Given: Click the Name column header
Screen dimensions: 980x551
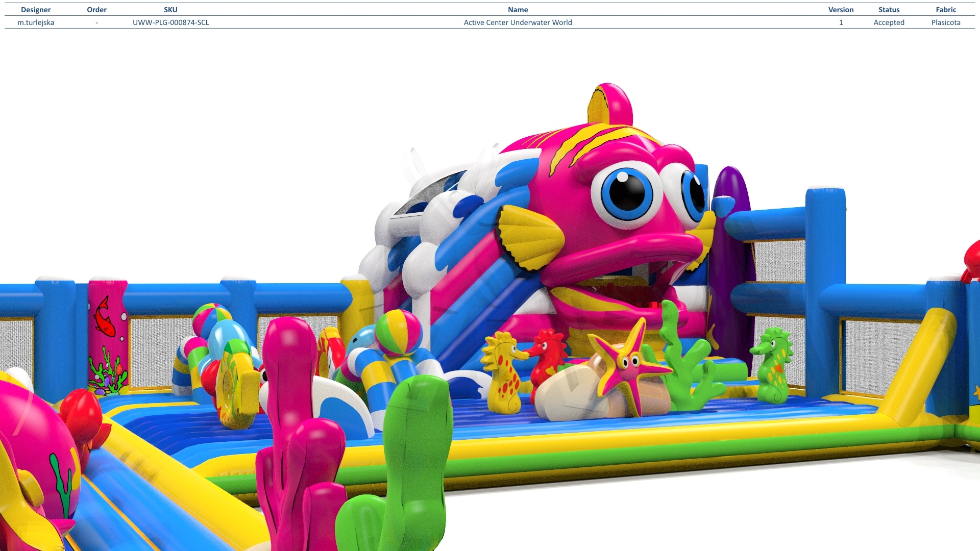Looking at the screenshot, I should 518,10.
